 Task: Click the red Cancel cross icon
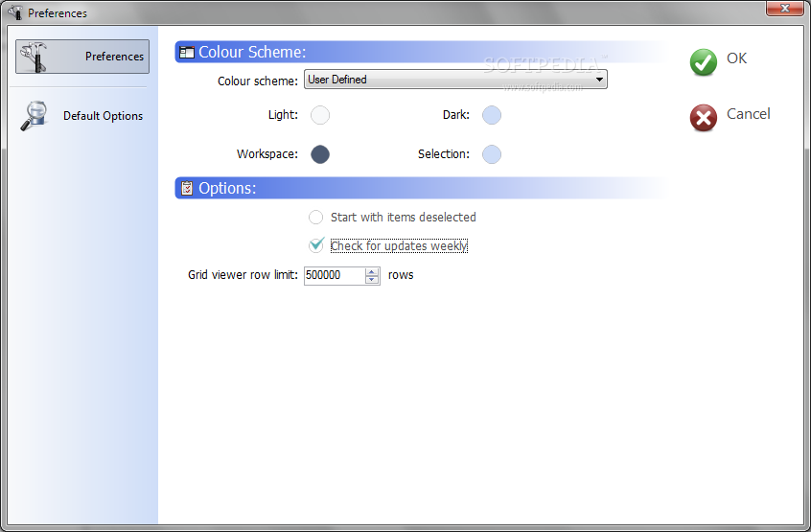704,118
